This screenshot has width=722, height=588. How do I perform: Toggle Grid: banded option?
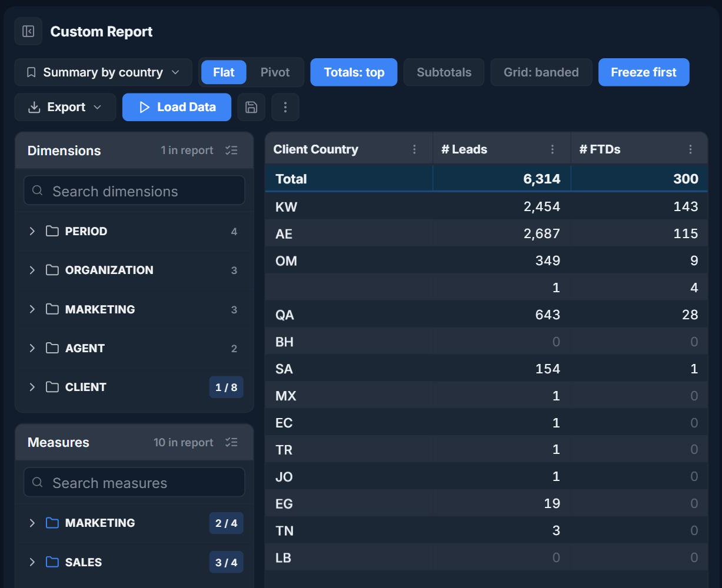(541, 72)
